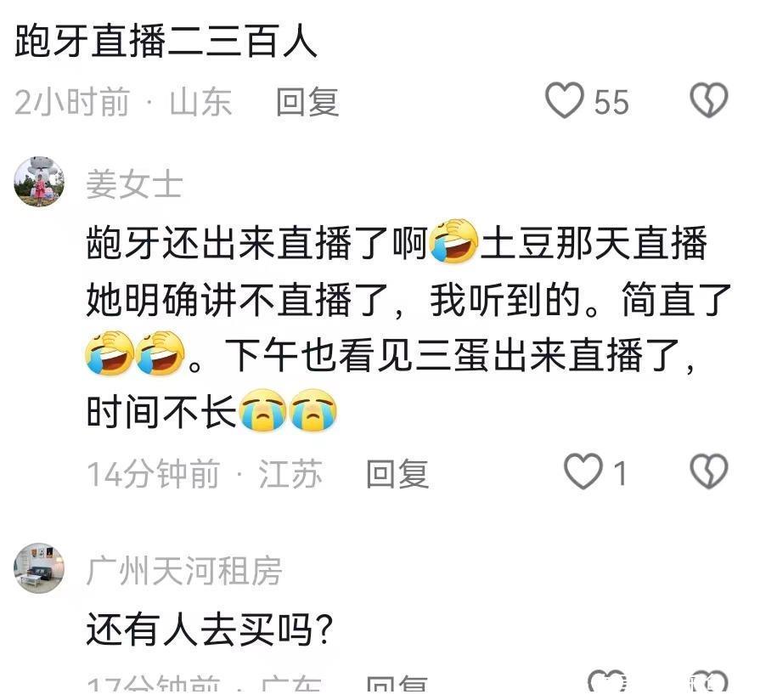Image resolution: width=777 pixels, height=700 pixels.
Task: Tap the like count 55
Action: click(611, 102)
